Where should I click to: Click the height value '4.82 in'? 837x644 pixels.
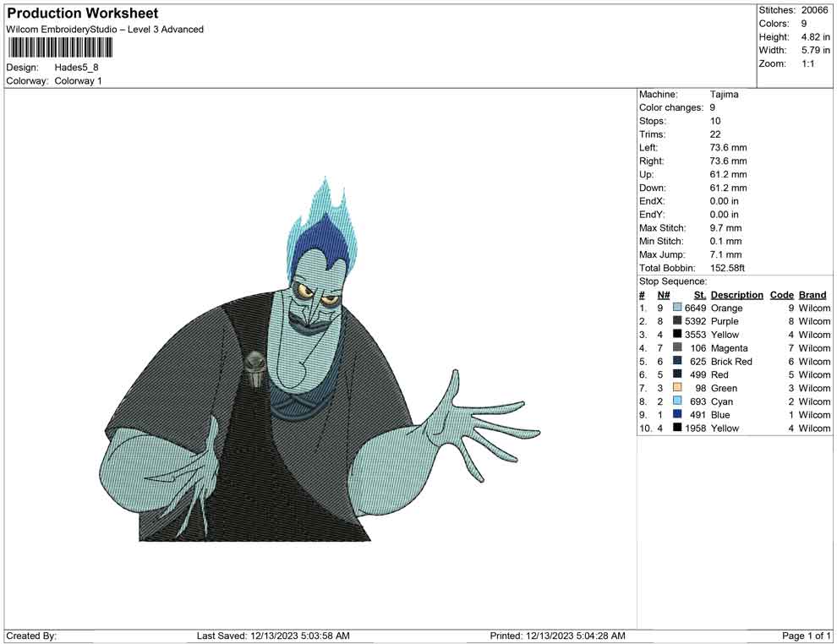click(815, 37)
